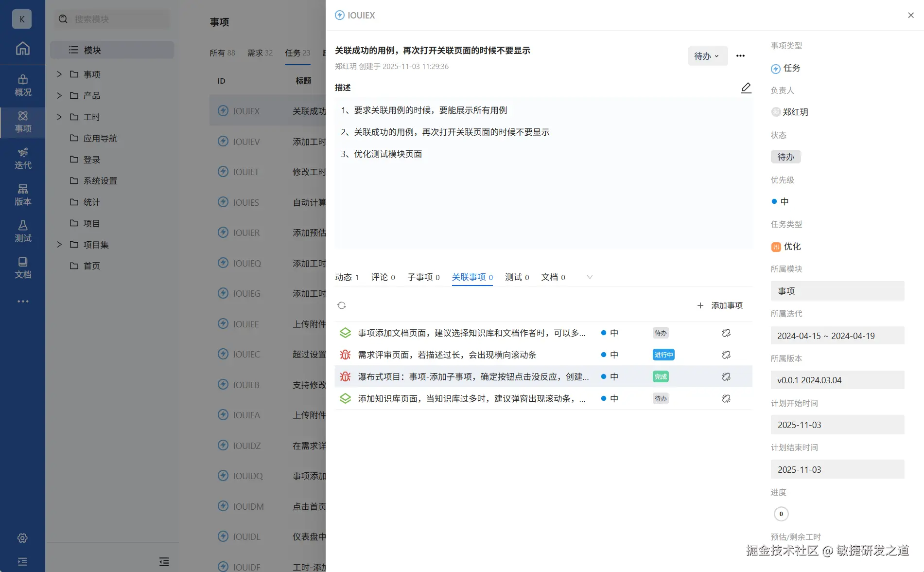Set the 计划开始时间 date field

[x=837, y=425]
